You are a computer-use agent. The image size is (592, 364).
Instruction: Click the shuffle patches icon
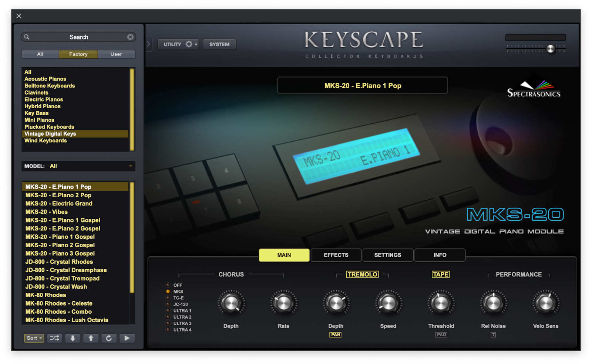54,338
